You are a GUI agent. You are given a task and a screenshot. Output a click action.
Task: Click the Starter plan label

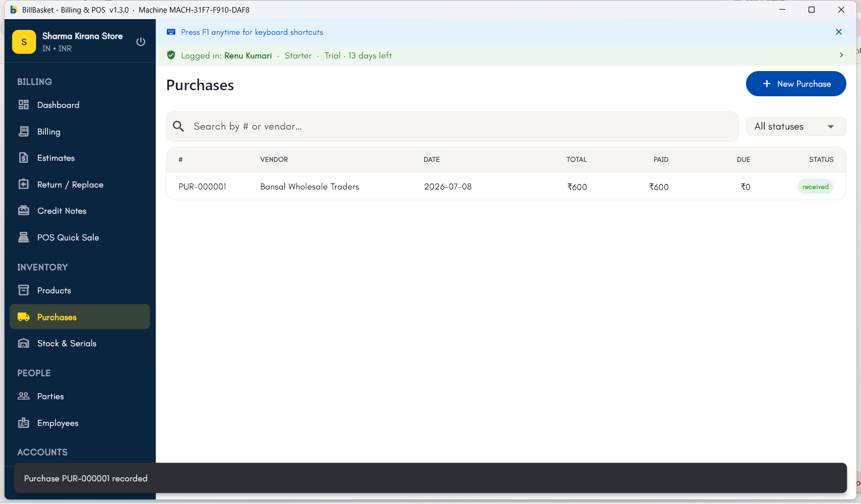point(298,55)
